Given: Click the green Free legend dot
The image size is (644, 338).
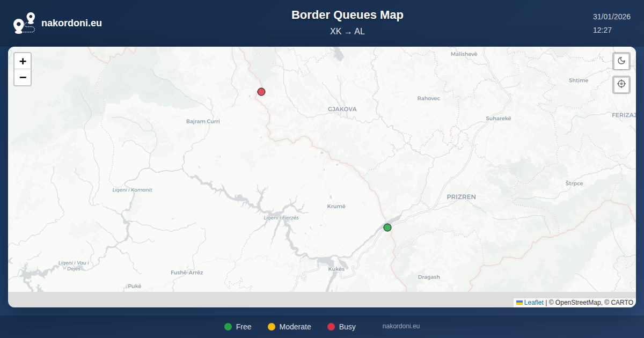Looking at the screenshot, I should [x=228, y=327].
